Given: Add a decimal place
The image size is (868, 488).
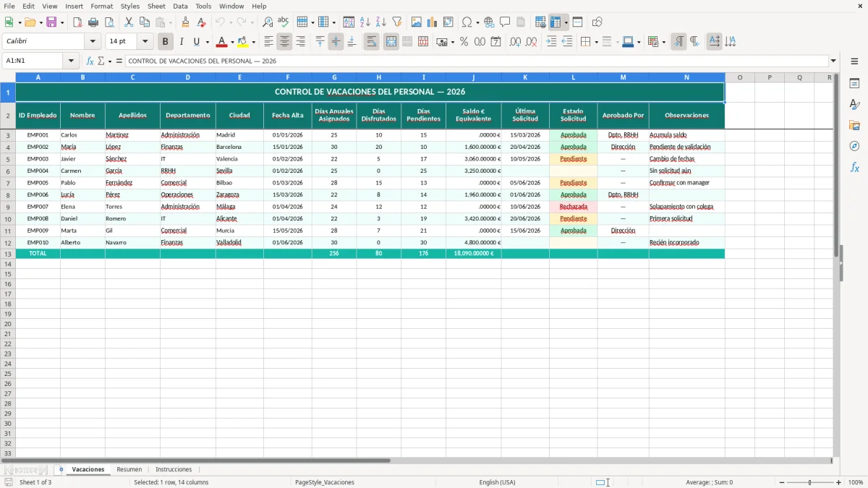Looking at the screenshot, I should click(515, 42).
